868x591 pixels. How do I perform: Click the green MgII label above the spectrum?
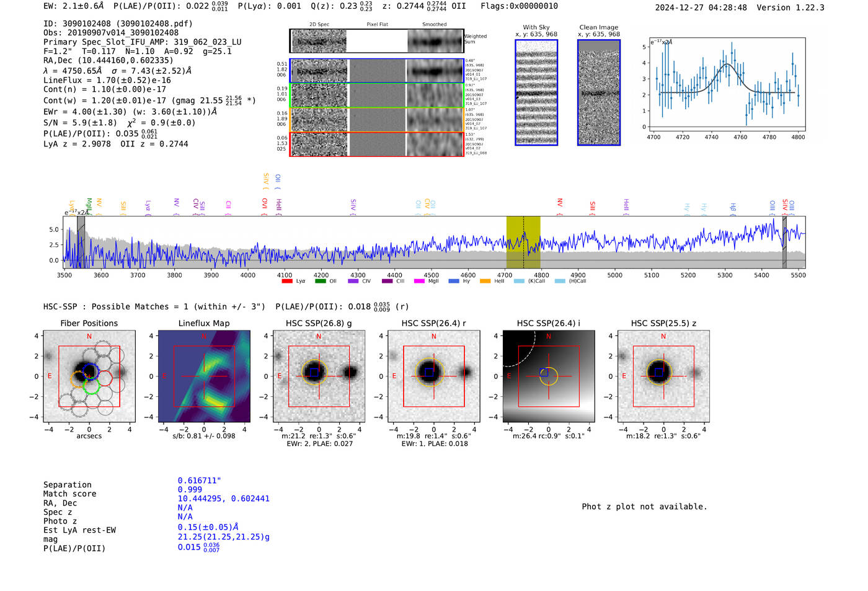click(89, 205)
